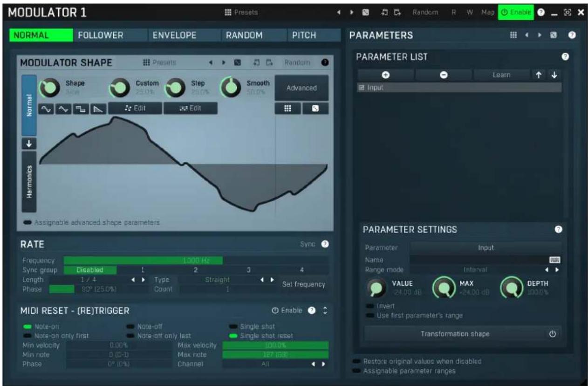Open Modulator Shape help icon
The image size is (588, 386).
(325, 62)
